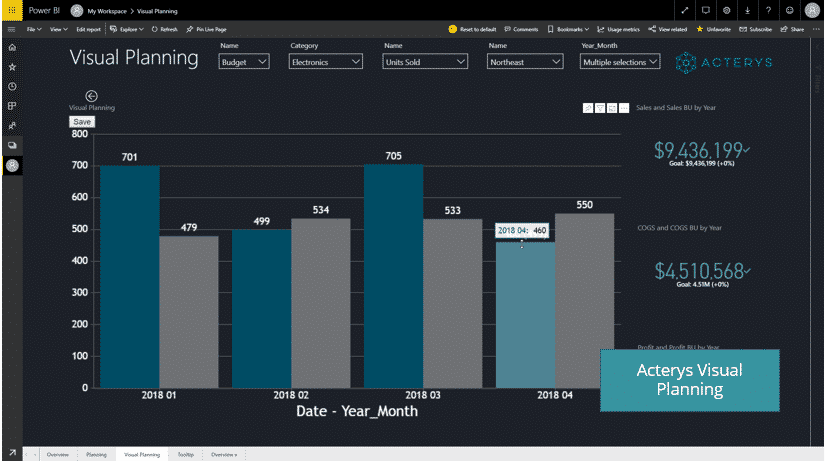Open Favorites star in left sidebar

click(x=12, y=66)
